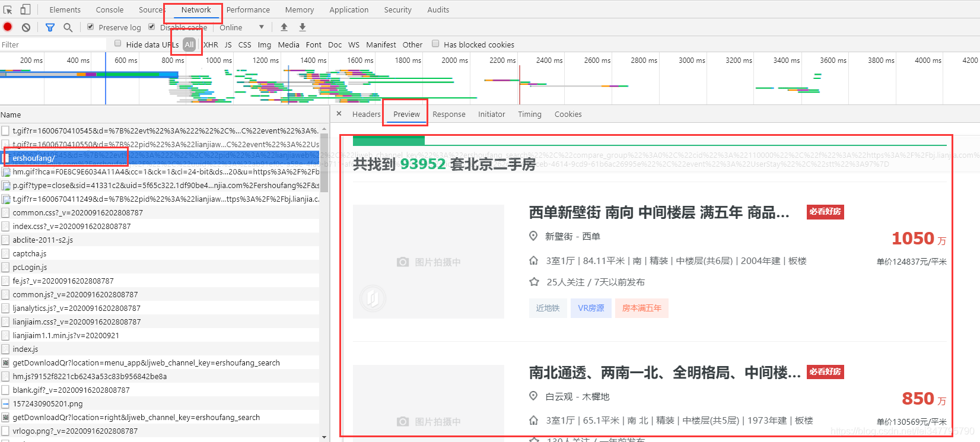Image resolution: width=980 pixels, height=442 pixels.
Task: Select the abclite-2011-s2.js request
Action: [160, 240]
